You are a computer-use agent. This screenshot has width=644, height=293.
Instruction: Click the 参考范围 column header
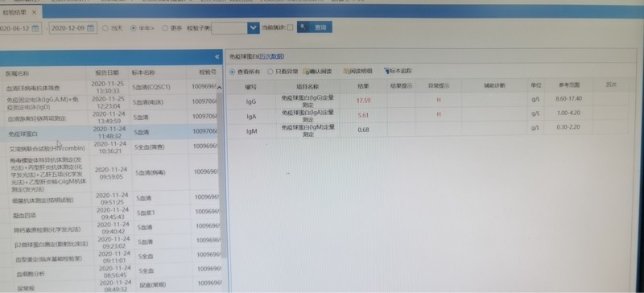pyautogui.click(x=569, y=85)
